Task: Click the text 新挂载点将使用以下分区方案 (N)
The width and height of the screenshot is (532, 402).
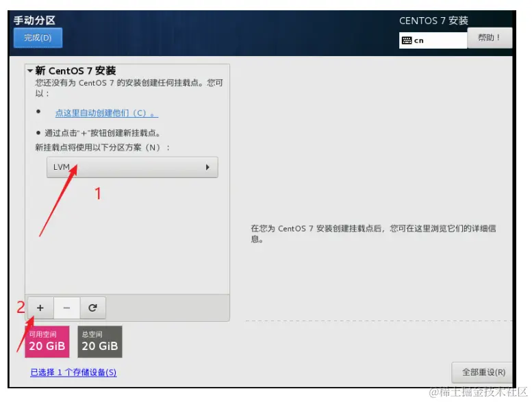Action: 102,147
